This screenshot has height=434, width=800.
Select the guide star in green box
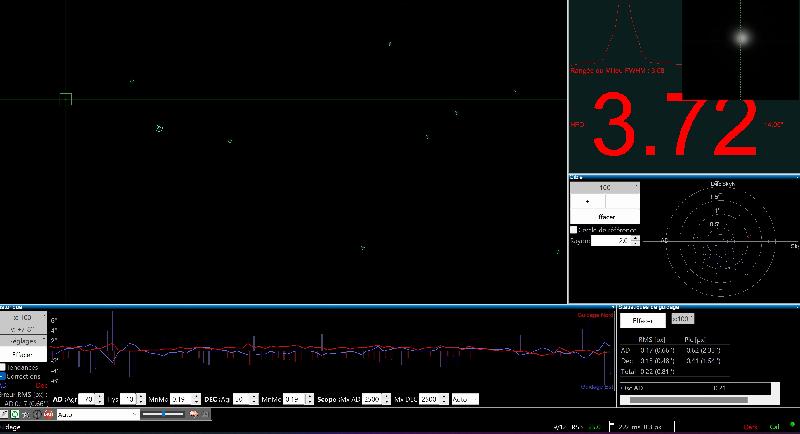click(66, 99)
